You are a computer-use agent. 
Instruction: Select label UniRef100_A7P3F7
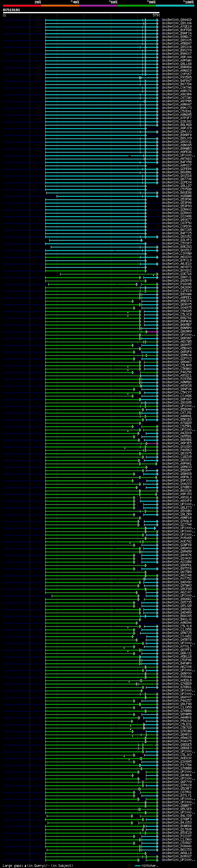pos(177,118)
